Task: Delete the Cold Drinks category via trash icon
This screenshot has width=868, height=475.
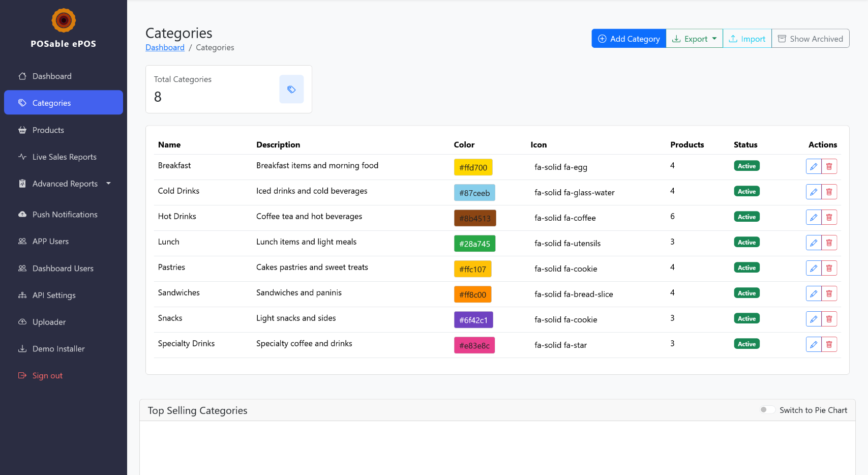Action: (x=829, y=192)
